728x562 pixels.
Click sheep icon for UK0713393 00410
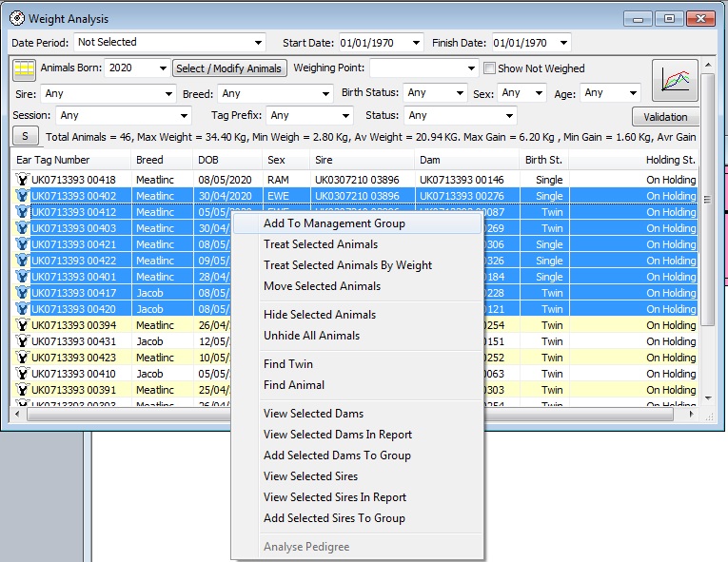(x=22, y=374)
